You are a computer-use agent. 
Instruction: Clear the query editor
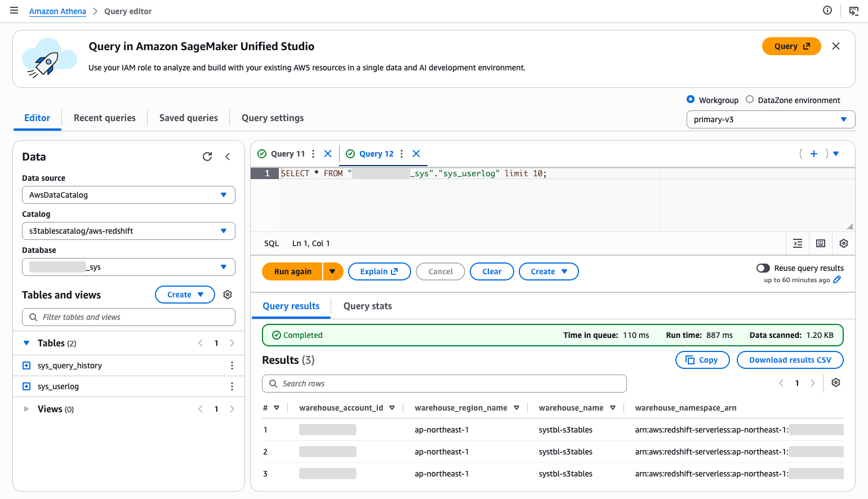coord(492,271)
